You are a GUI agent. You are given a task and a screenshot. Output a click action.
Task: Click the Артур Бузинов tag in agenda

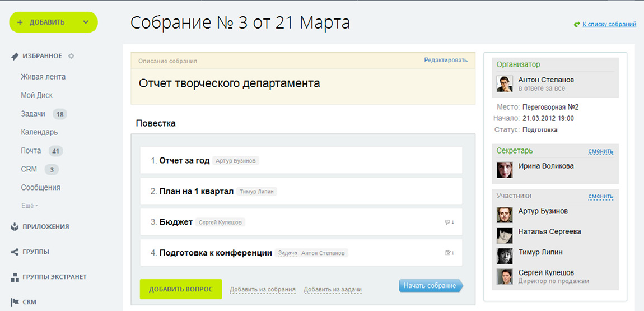(x=236, y=161)
